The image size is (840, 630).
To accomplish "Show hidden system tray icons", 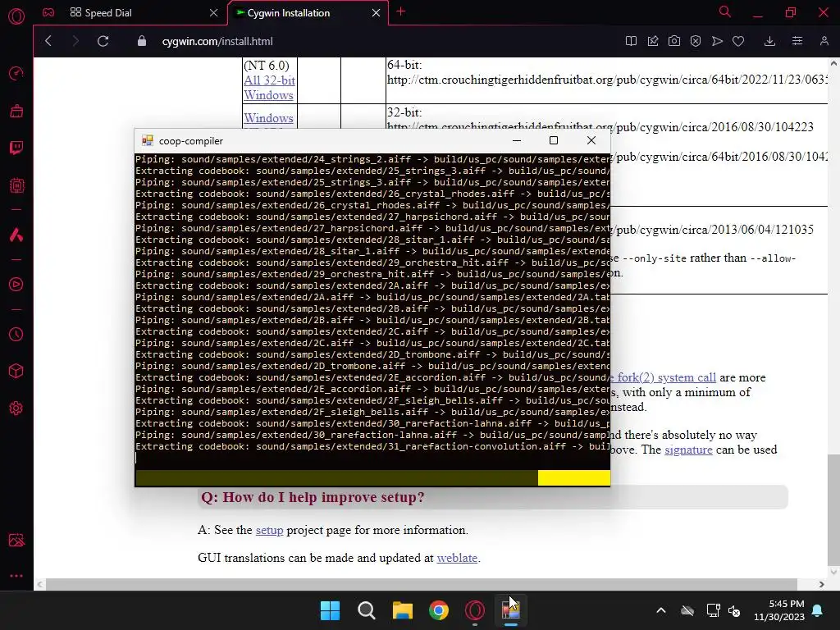I will point(661,610).
